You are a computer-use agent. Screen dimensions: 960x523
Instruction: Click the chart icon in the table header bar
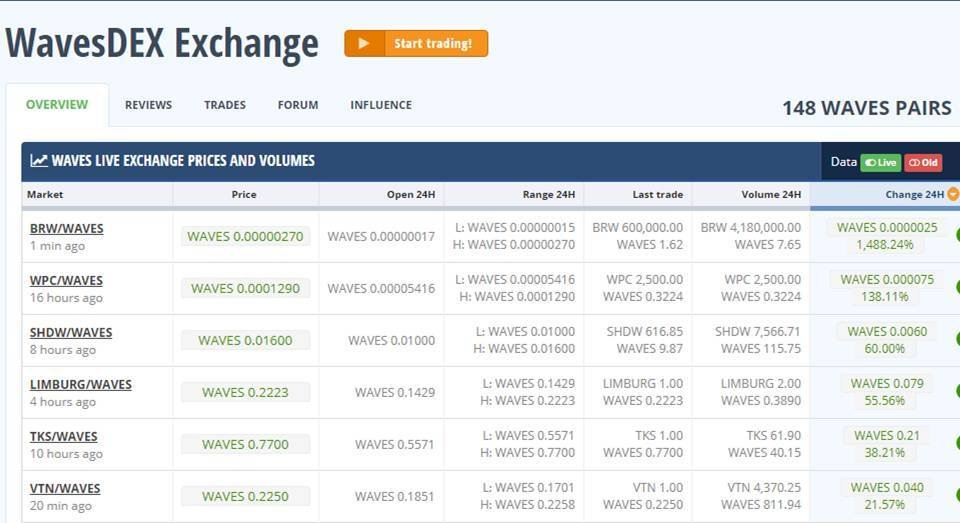(x=39, y=160)
